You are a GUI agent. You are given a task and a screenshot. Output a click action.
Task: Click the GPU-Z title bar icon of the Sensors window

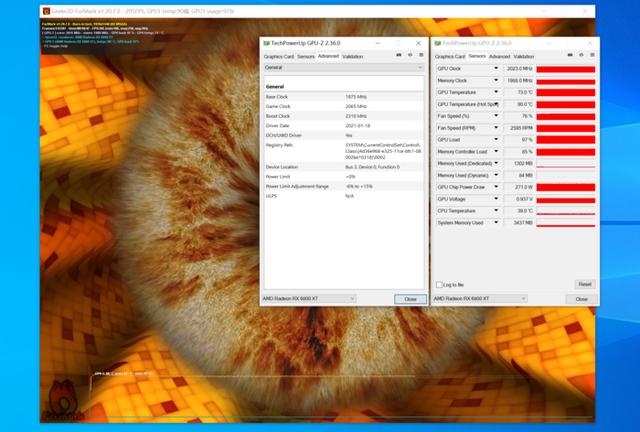point(438,43)
